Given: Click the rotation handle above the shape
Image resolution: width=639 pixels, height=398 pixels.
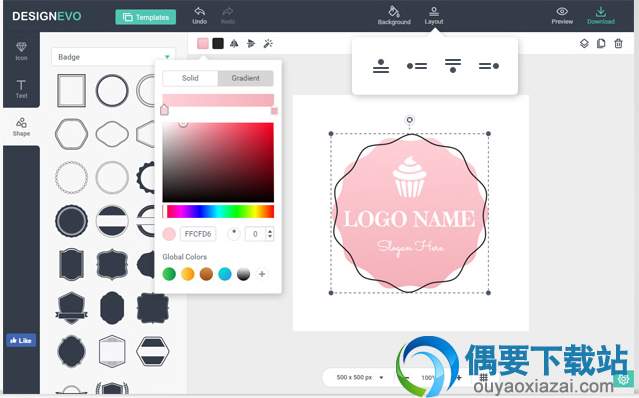Looking at the screenshot, I should coord(410,120).
